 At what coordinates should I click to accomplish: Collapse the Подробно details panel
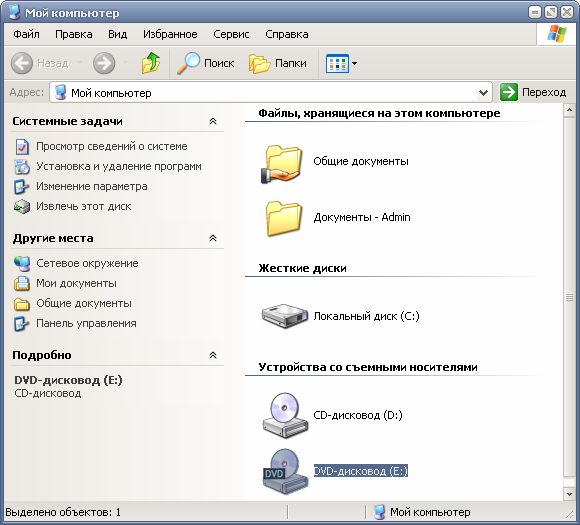(213, 355)
